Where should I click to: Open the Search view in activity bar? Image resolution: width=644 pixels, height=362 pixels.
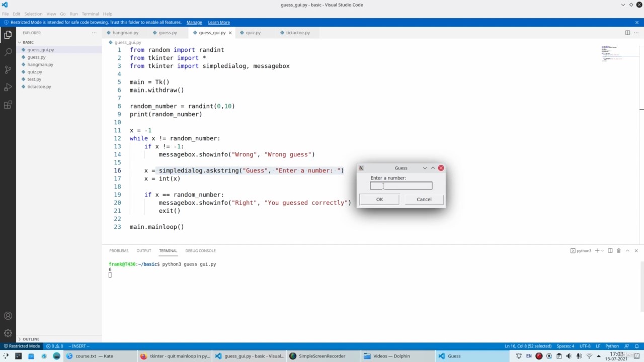[8, 52]
